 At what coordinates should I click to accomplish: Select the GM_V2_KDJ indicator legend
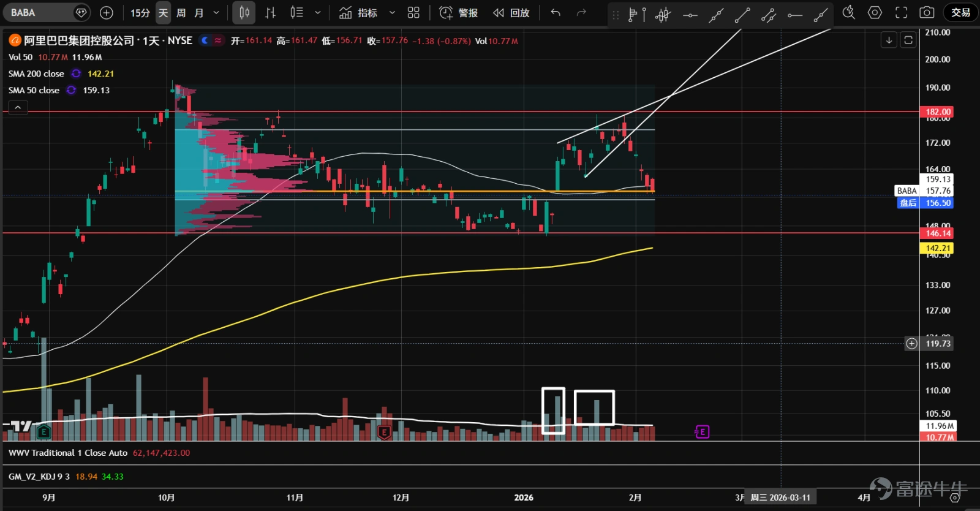[x=39, y=476]
